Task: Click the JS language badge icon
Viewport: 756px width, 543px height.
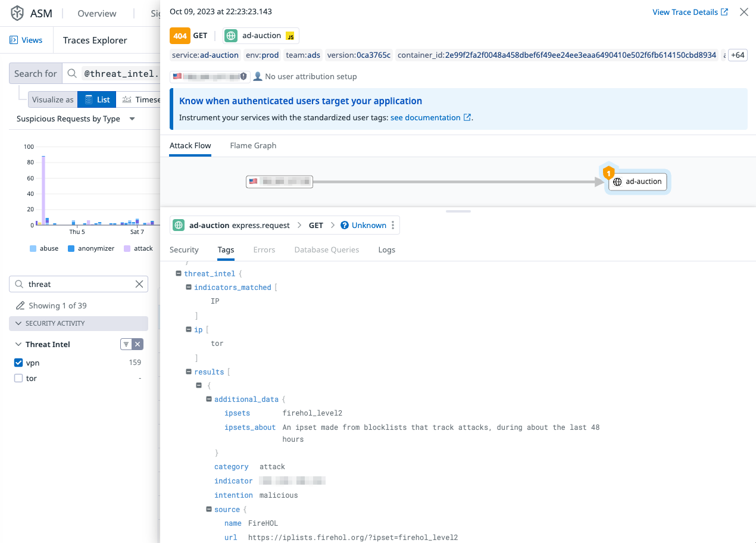Action: [x=290, y=36]
